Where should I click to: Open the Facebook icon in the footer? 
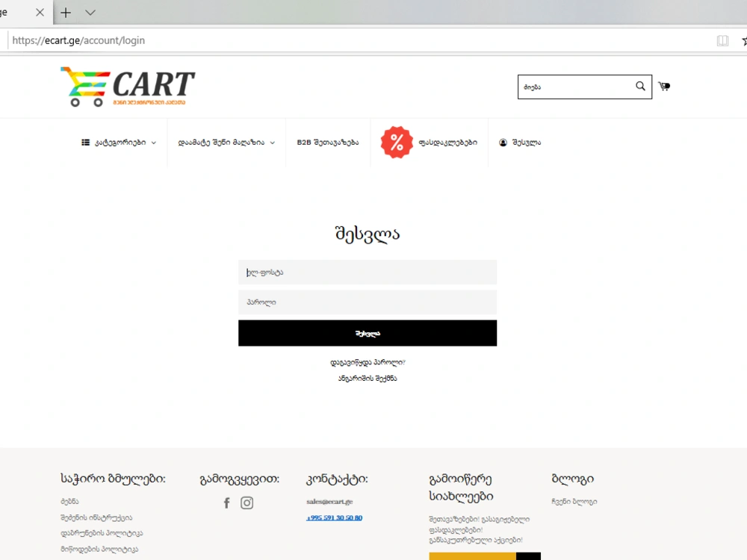pos(227,503)
